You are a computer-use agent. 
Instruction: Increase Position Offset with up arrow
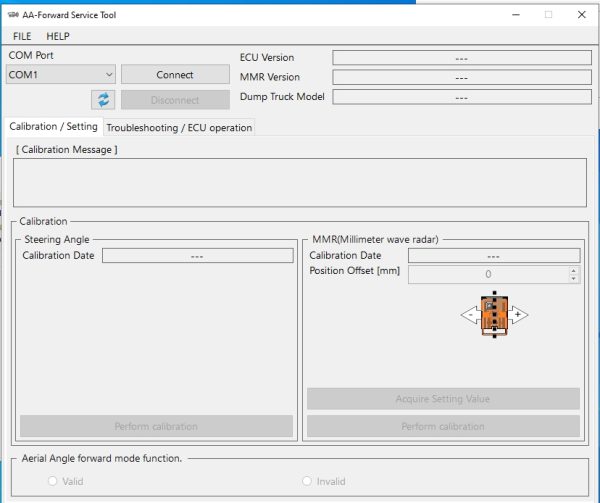(x=573, y=271)
